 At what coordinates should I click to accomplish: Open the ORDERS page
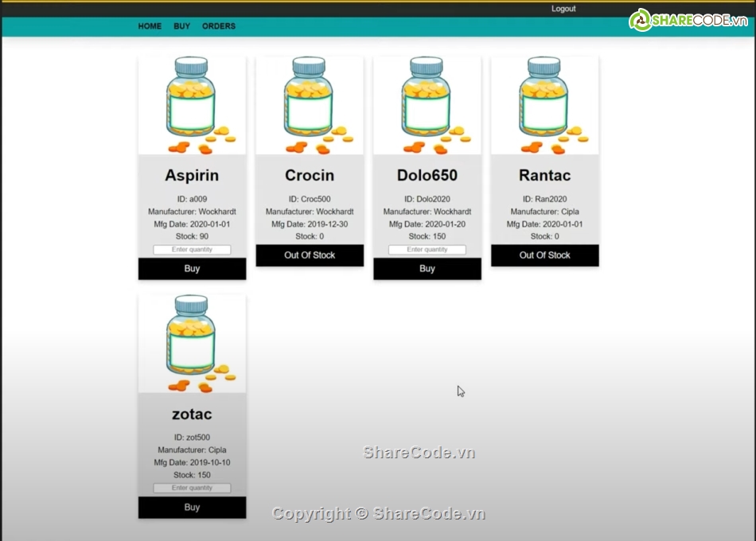(x=219, y=26)
